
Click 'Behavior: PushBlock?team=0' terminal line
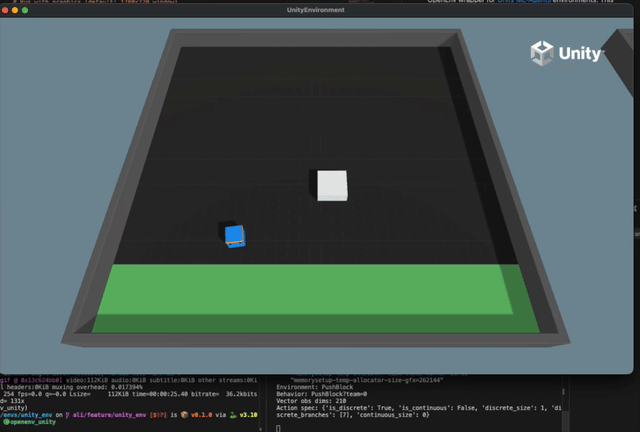(x=322, y=394)
